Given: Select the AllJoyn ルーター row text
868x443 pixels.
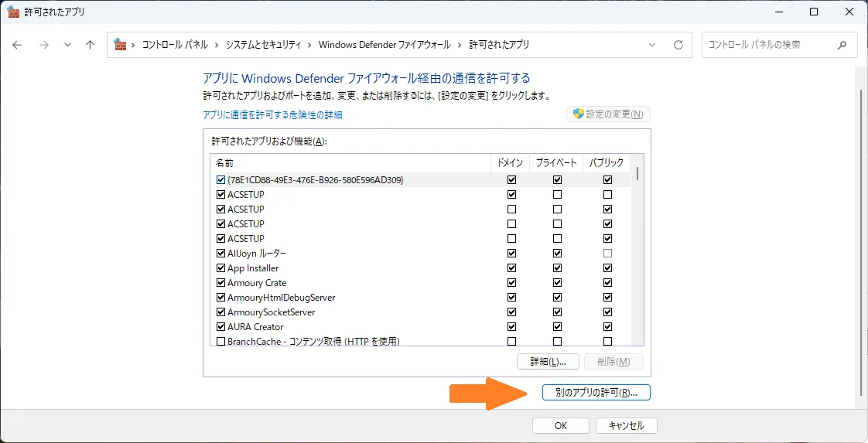Looking at the screenshot, I should click(x=257, y=254).
